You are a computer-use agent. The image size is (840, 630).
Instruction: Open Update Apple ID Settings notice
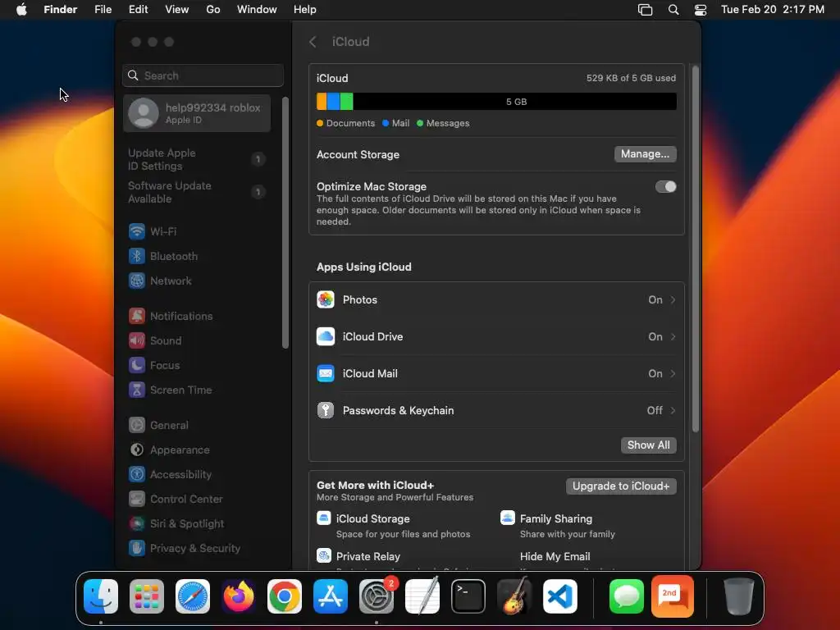pyautogui.click(x=197, y=160)
